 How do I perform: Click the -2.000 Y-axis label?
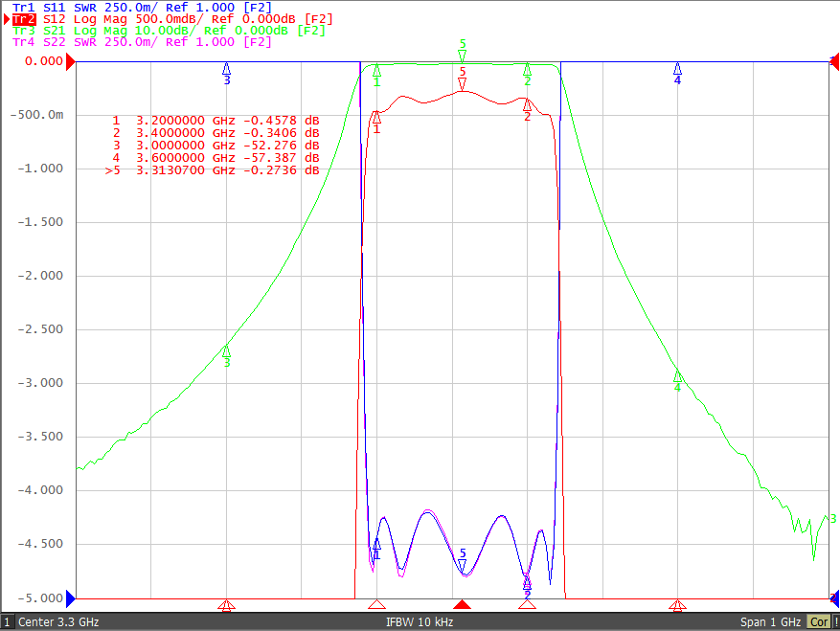40,276
